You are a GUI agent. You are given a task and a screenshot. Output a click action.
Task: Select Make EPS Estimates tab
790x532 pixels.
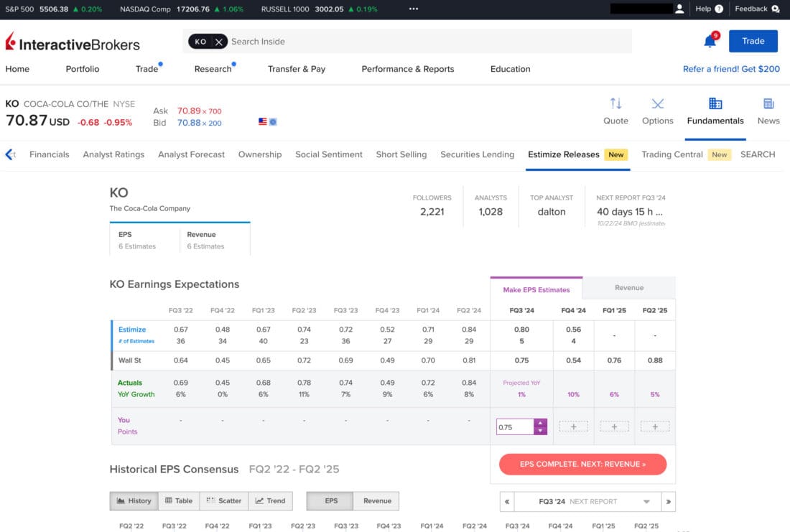pos(536,289)
